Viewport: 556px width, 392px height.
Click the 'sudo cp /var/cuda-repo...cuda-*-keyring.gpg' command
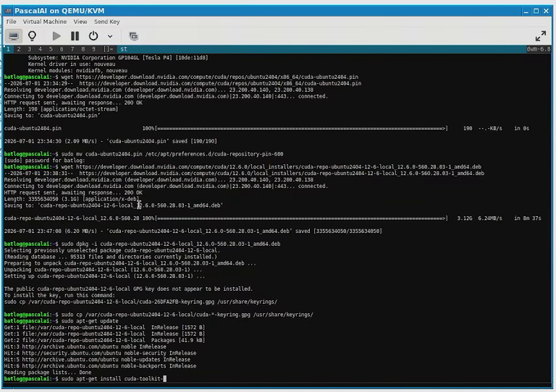click(188, 315)
